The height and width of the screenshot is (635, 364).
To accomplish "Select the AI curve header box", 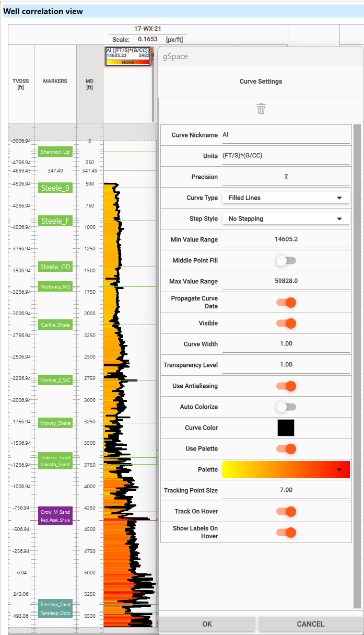I will [x=128, y=56].
